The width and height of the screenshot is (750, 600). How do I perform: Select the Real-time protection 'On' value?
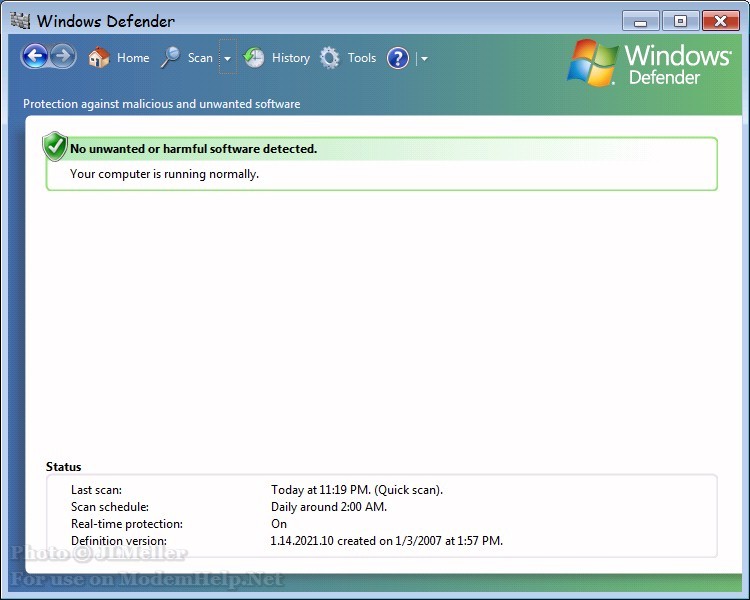[x=279, y=524]
